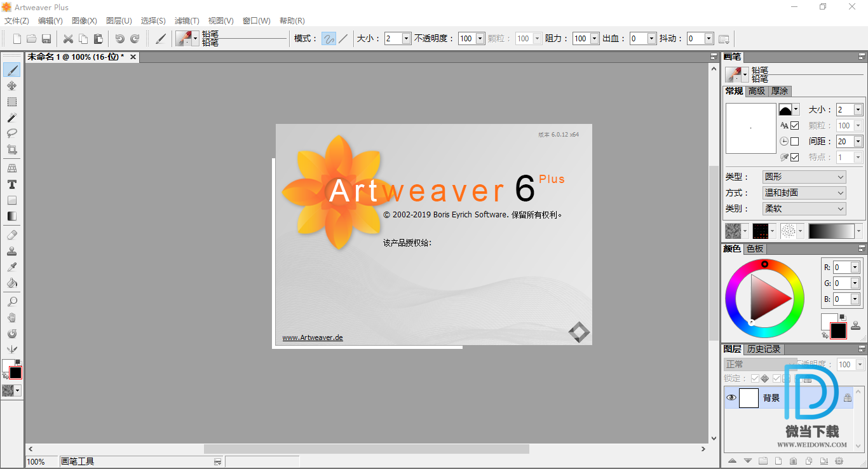The height and width of the screenshot is (469, 868).
Task: Open the 出血 bleed dropdown
Action: (x=652, y=39)
